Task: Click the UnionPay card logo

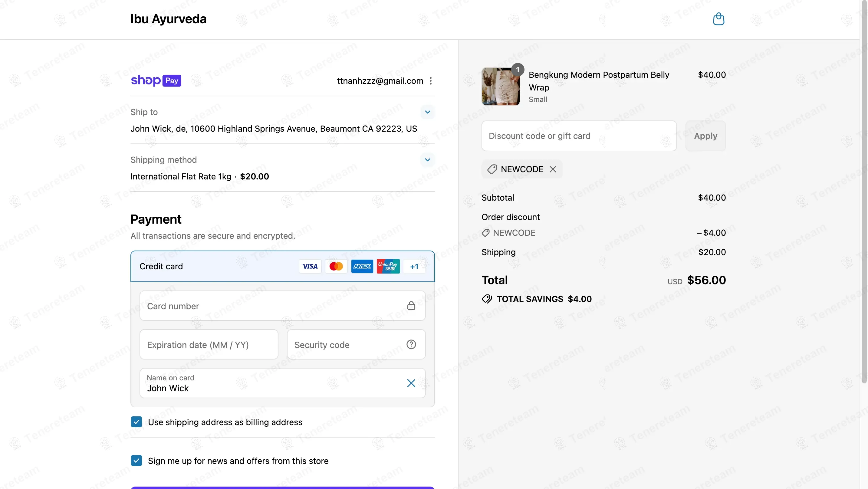Action: click(388, 266)
